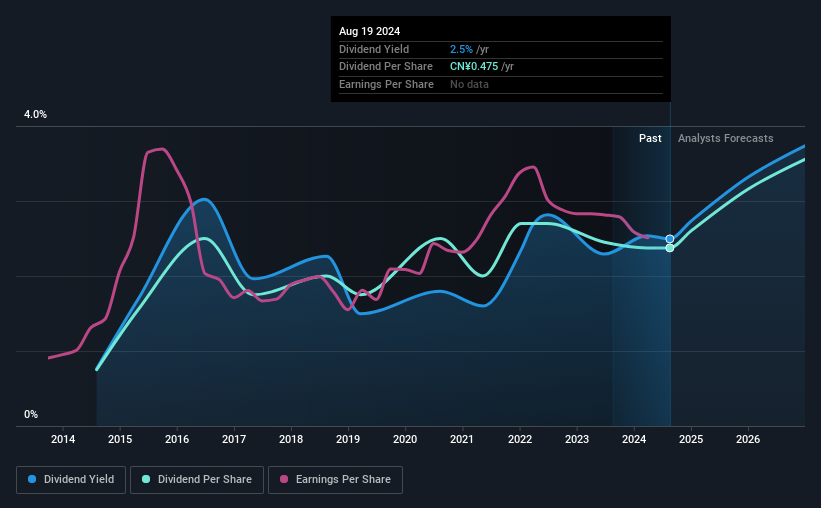Toggle the Earnings Per Share legend button
The height and width of the screenshot is (508, 821).
pos(335,480)
